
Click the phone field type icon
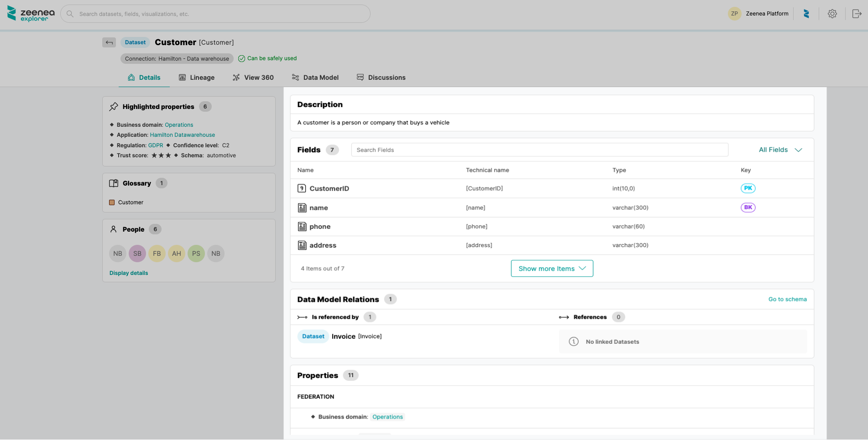tap(302, 227)
